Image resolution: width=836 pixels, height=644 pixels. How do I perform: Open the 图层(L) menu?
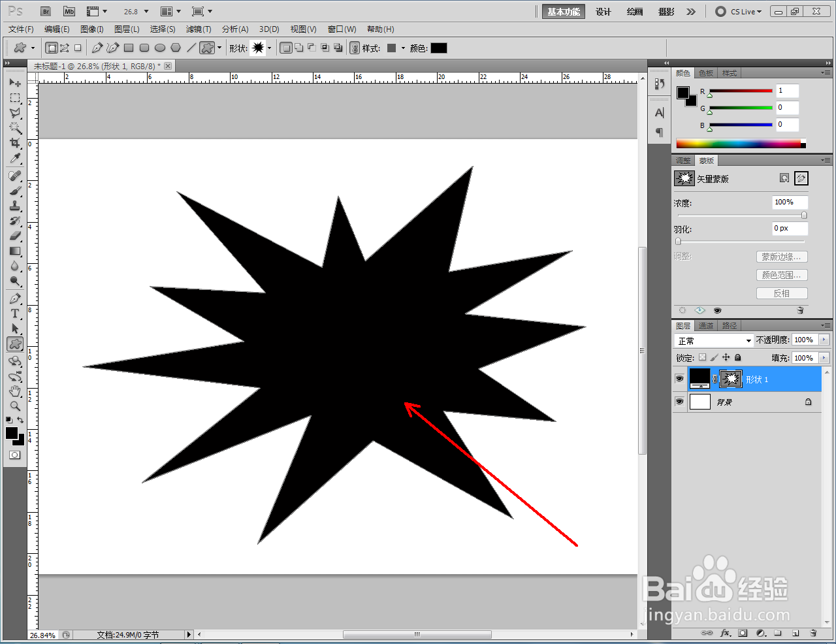tap(127, 29)
